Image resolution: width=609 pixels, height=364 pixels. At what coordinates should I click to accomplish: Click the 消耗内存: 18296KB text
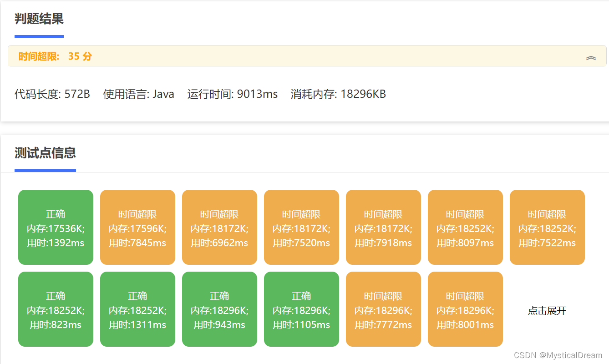coord(338,94)
